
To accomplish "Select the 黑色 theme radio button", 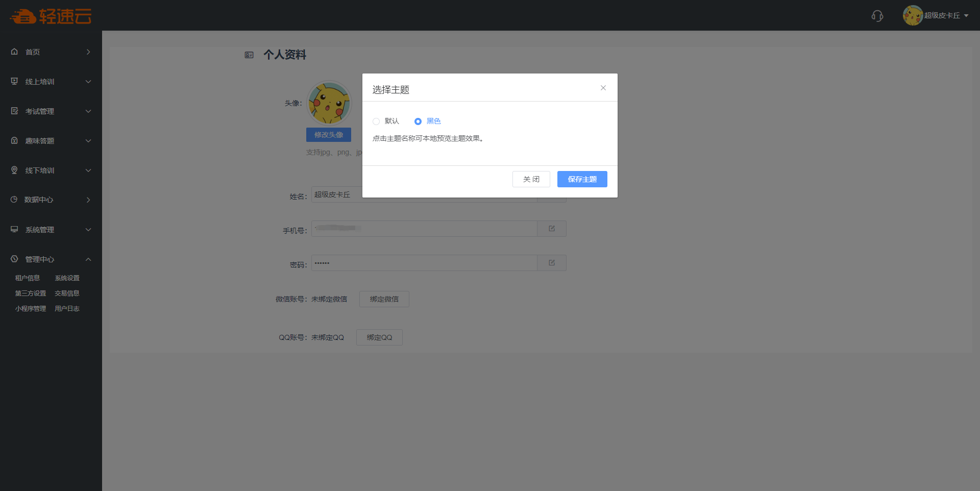I will click(418, 121).
